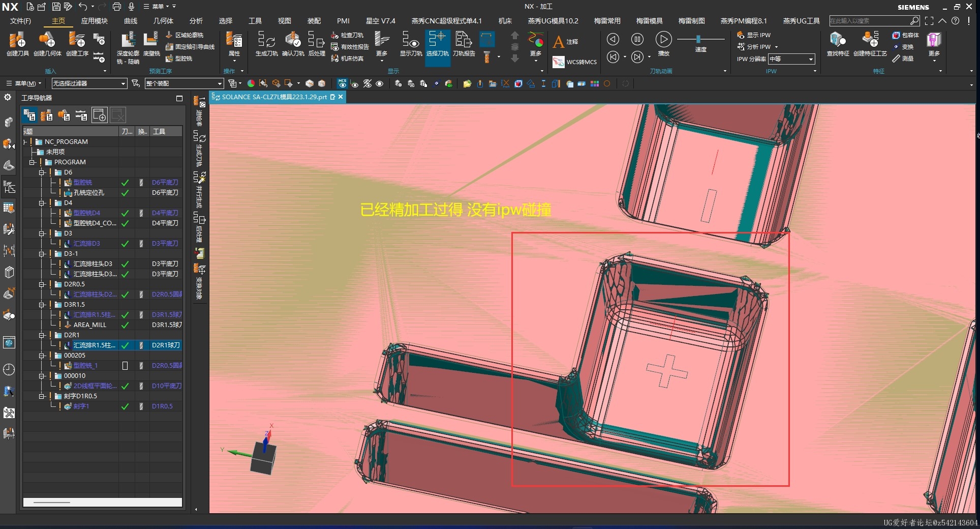Screen dimensions: 980x529
Task: Collapse the PROGRAM node
Action: [32, 162]
